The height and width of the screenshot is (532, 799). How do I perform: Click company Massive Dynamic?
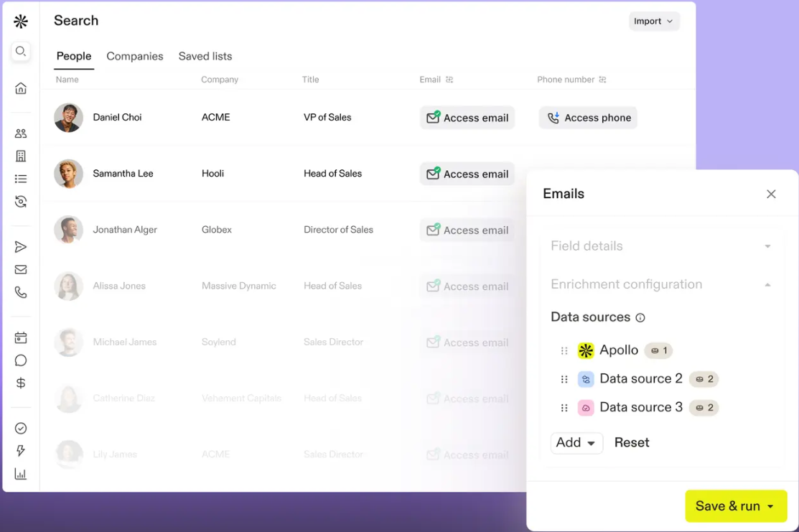238,286
